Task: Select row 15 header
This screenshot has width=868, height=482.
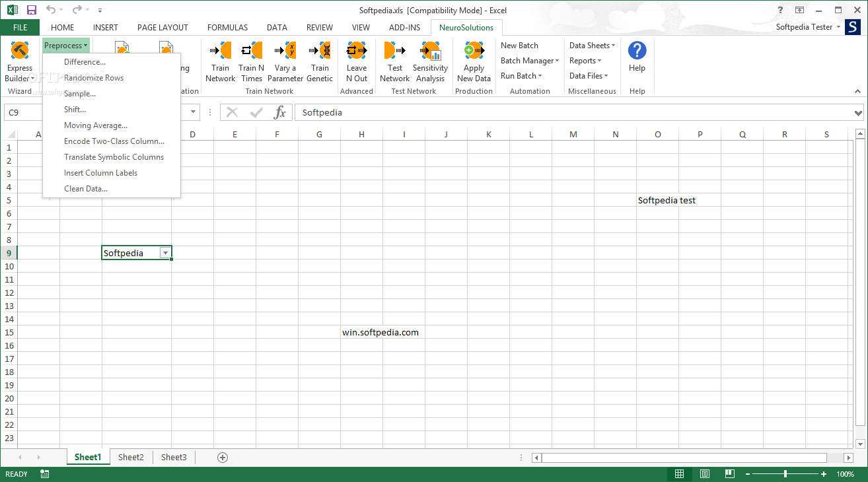Action: click(9, 332)
